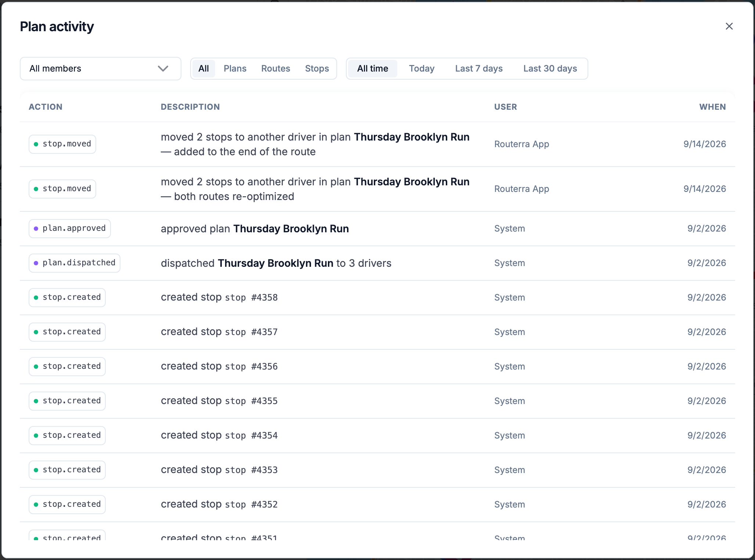
Task: Select the All filter tab
Action: tap(203, 69)
